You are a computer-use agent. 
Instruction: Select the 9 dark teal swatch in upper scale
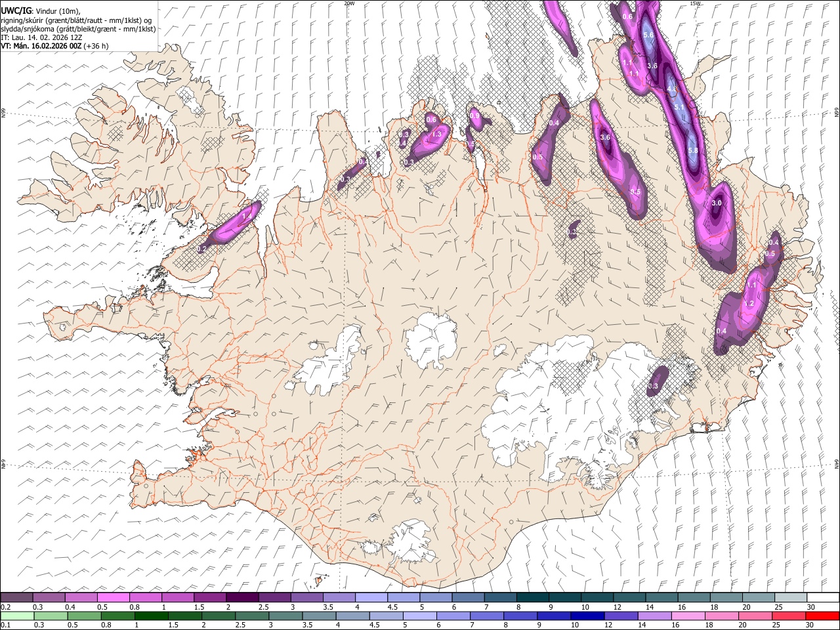pyautogui.click(x=565, y=597)
